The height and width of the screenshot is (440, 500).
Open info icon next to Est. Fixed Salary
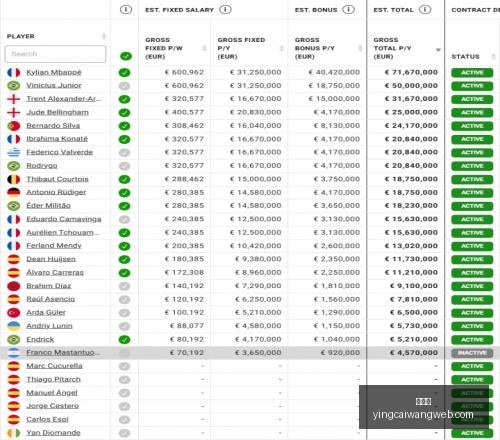(x=225, y=9)
